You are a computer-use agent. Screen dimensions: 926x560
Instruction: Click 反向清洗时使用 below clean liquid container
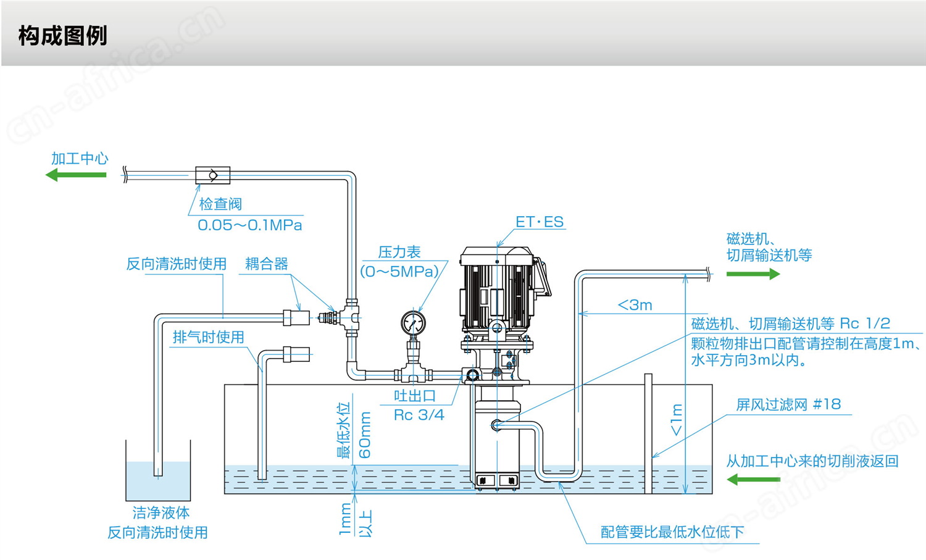(x=157, y=532)
